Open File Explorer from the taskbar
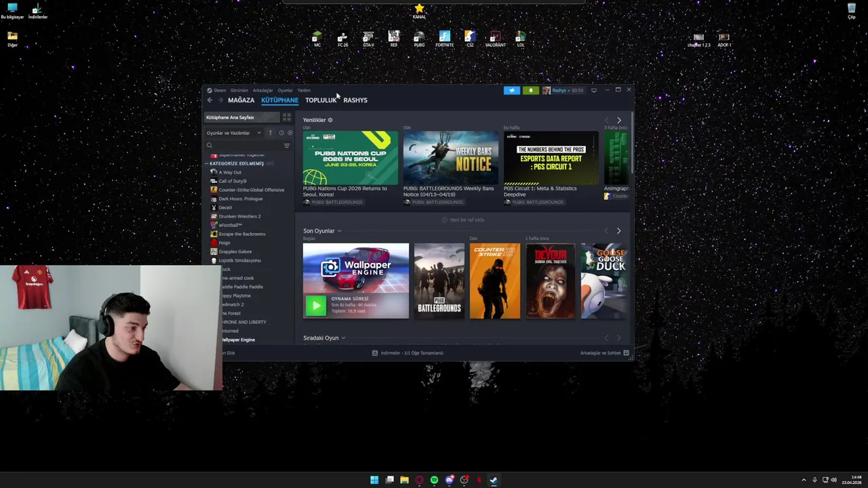The width and height of the screenshot is (868, 488). pos(404,480)
